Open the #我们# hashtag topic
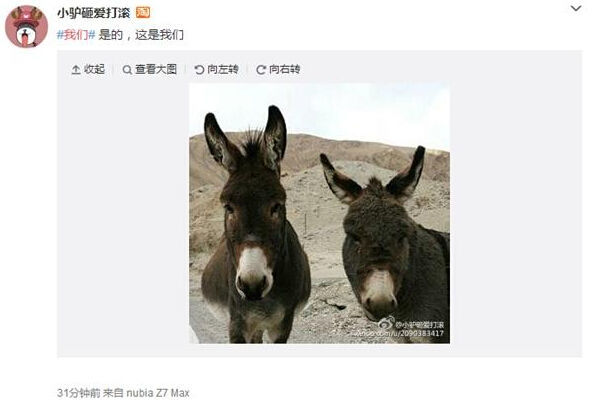Image resolution: width=596 pixels, height=403 pixels. 76,35
